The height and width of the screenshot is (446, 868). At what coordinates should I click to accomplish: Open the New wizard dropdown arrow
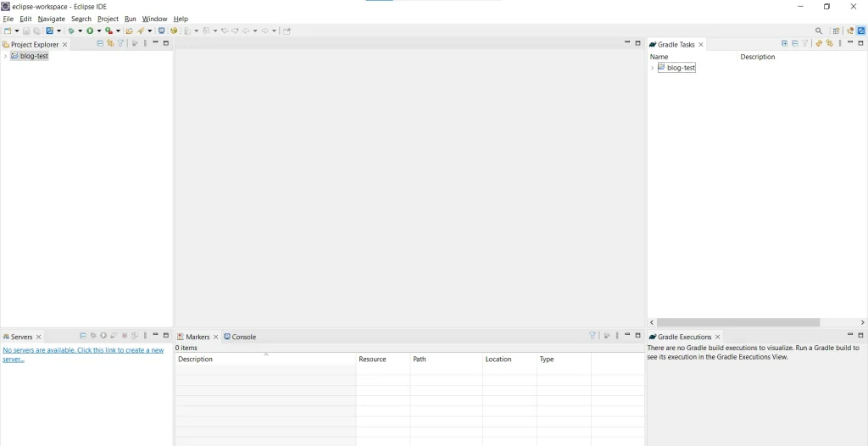point(17,31)
